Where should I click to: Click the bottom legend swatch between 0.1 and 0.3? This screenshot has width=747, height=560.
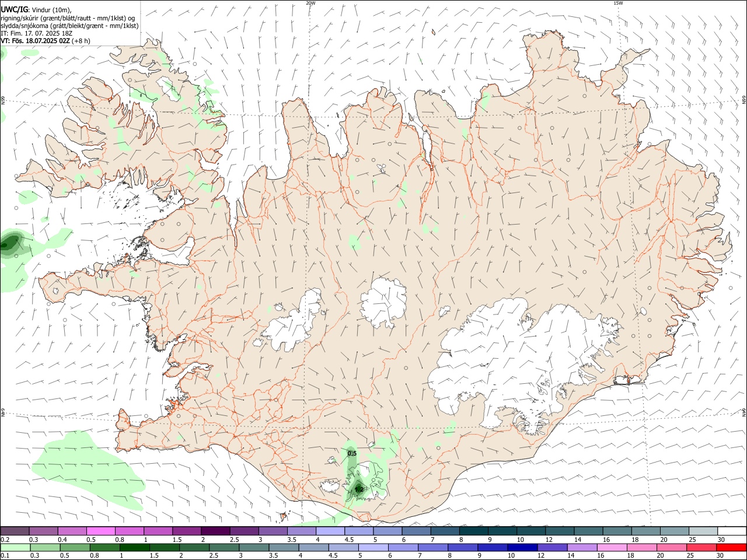tap(16, 547)
